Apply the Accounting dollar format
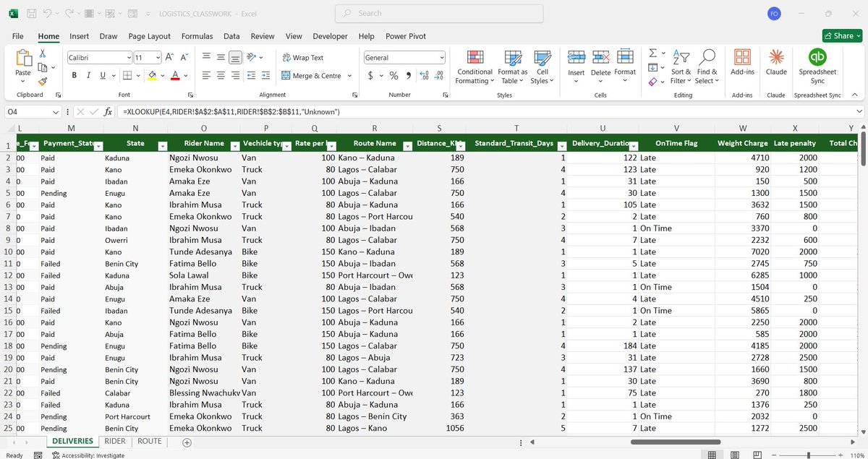Screen dimensions: 868x459 click(x=371, y=75)
